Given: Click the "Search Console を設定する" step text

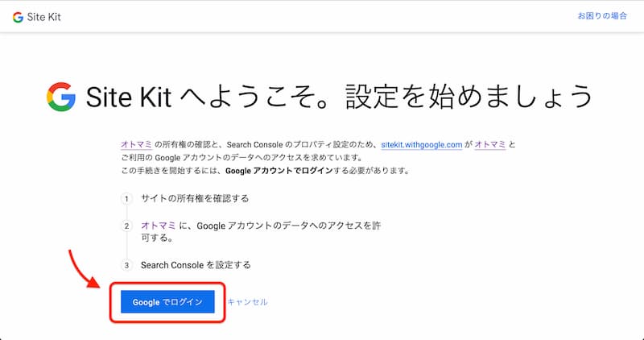Looking at the screenshot, I should click(196, 265).
